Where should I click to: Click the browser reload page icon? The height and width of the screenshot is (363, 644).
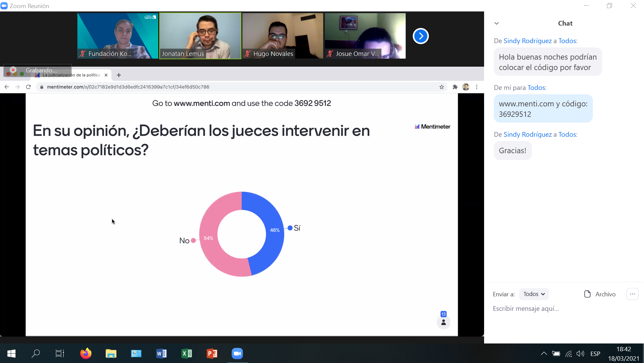(x=29, y=87)
